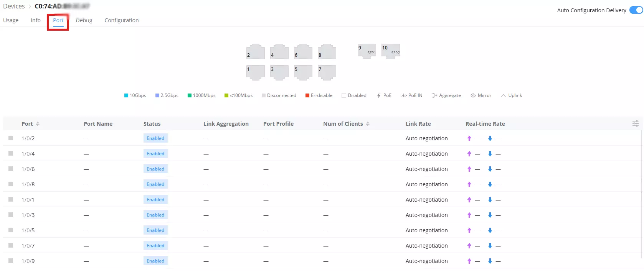Select SFP1 port 9 in the diagram
Viewport: 644px width, 271px height.
coord(367,51)
